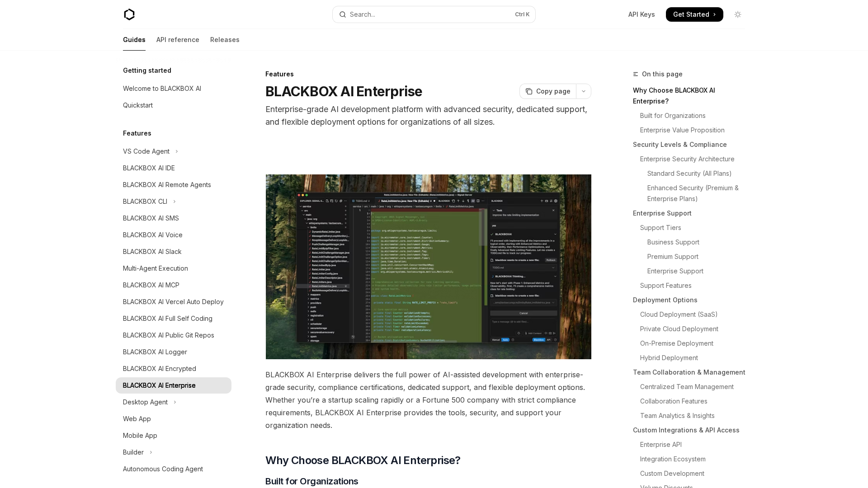
Task: Open the Releases tab
Action: click(x=225, y=40)
